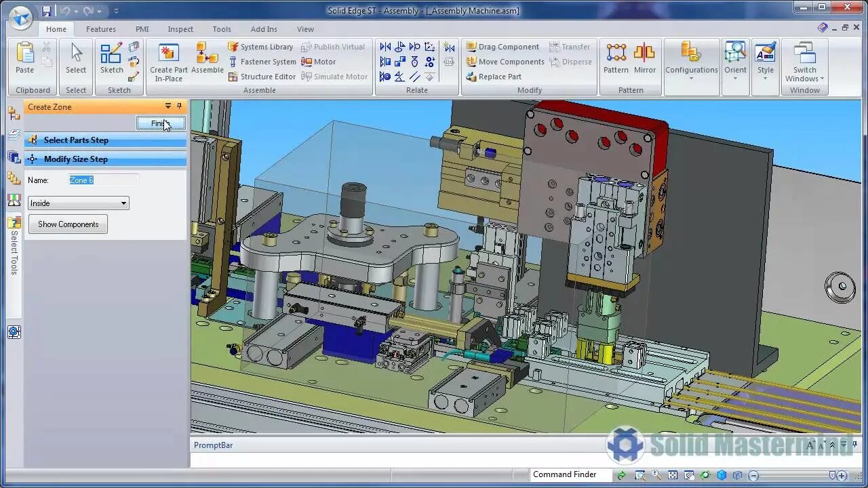Click the Rotate view icon
This screenshot has width=868, height=488.
point(705,475)
